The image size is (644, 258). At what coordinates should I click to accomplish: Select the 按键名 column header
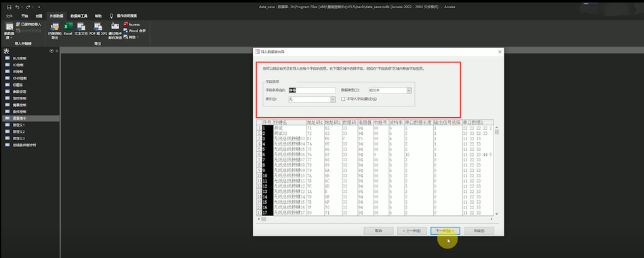[x=289, y=123]
